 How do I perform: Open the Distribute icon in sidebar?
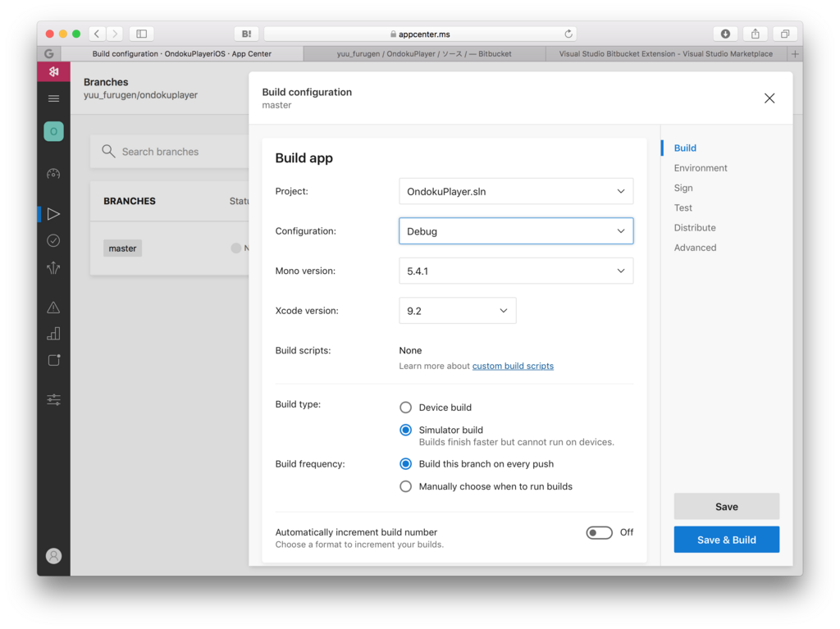53,267
